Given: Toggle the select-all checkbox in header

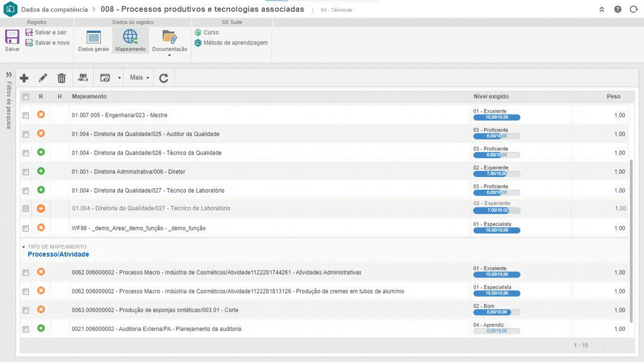Looking at the screenshot, I should 26,97.
